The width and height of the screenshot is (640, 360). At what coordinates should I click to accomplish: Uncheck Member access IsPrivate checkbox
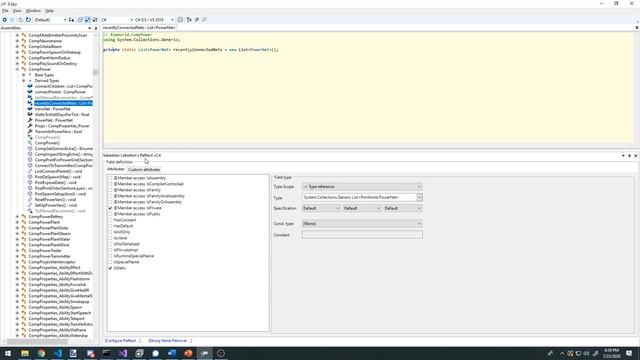pyautogui.click(x=110, y=208)
